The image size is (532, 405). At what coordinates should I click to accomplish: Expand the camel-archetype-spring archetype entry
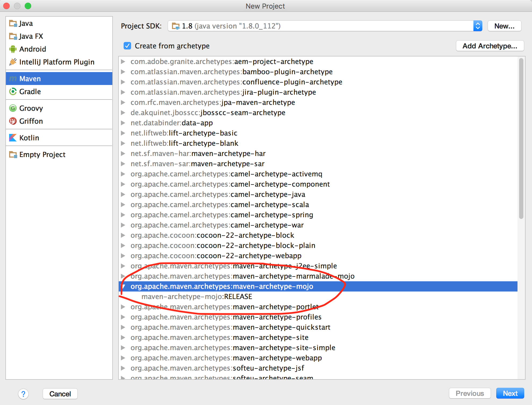[124, 214]
